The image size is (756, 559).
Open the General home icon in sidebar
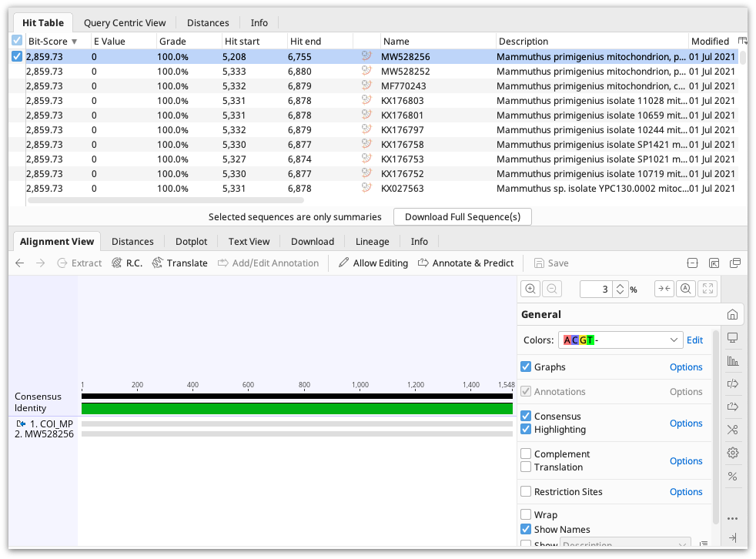coord(732,314)
